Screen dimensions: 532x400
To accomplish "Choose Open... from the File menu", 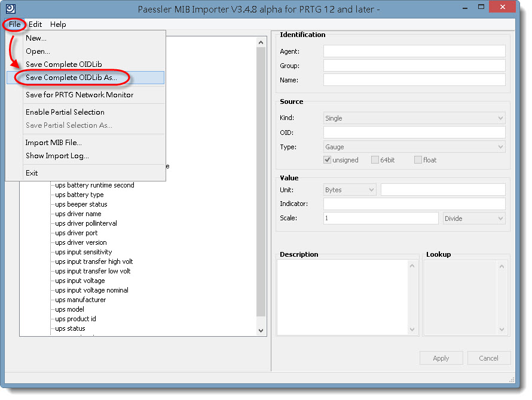I will [x=85, y=51].
